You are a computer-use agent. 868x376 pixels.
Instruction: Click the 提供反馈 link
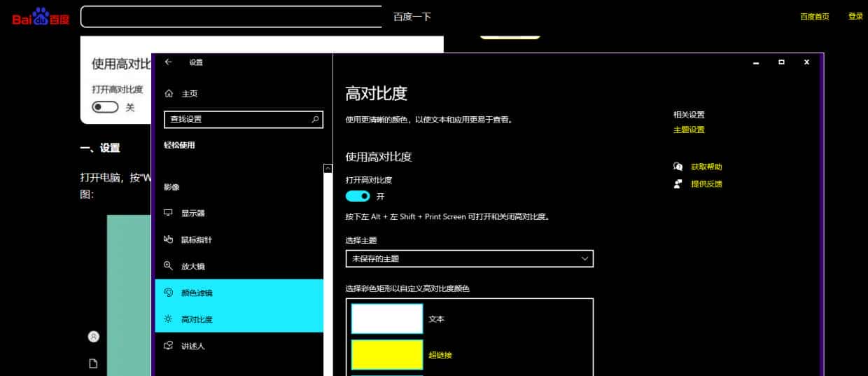click(706, 183)
